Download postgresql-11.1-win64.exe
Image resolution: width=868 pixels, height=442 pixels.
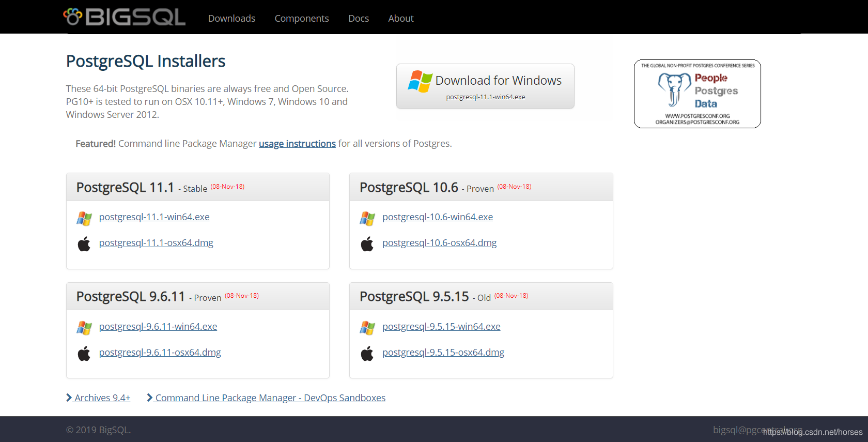[154, 217]
